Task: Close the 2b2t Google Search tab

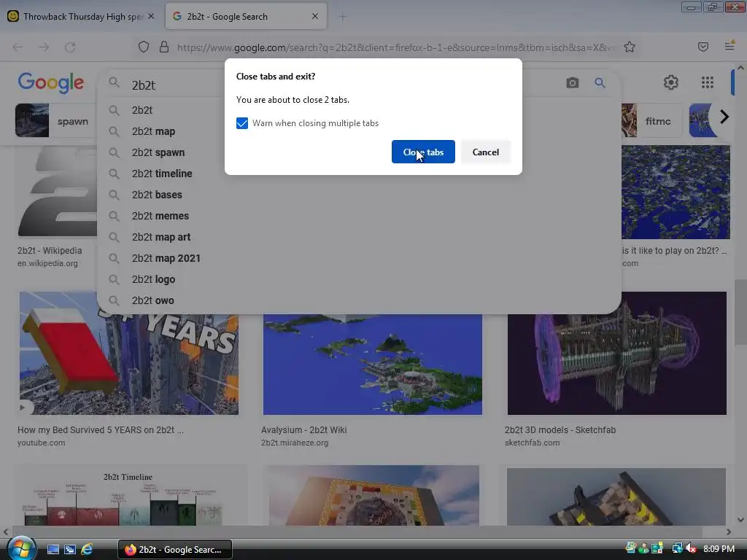Action: point(315,16)
